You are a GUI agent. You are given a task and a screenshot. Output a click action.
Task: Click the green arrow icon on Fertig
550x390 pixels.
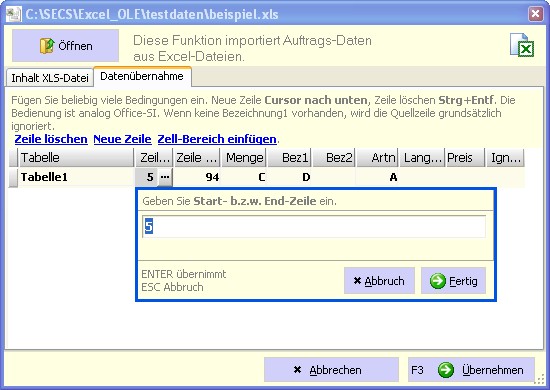[437, 281]
